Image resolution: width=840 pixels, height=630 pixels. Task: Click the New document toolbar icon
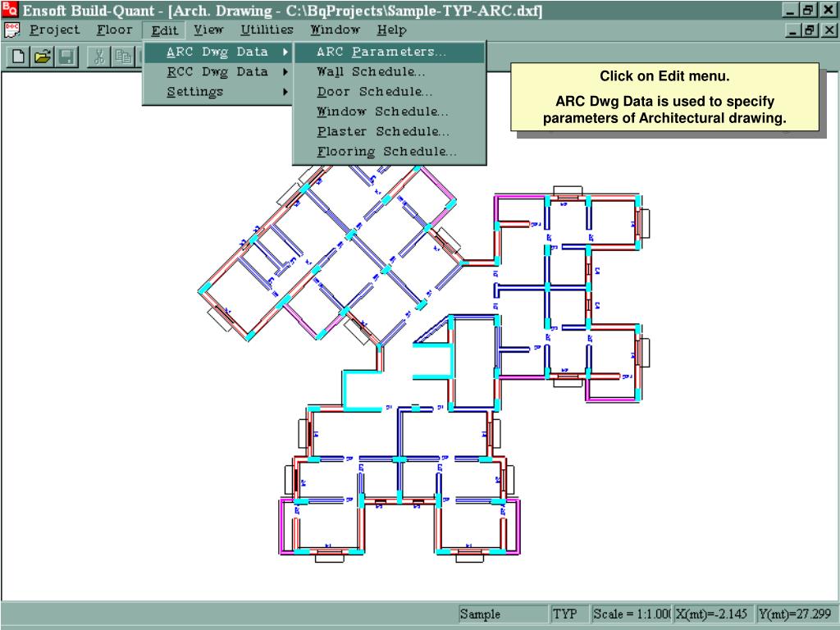pos(19,57)
